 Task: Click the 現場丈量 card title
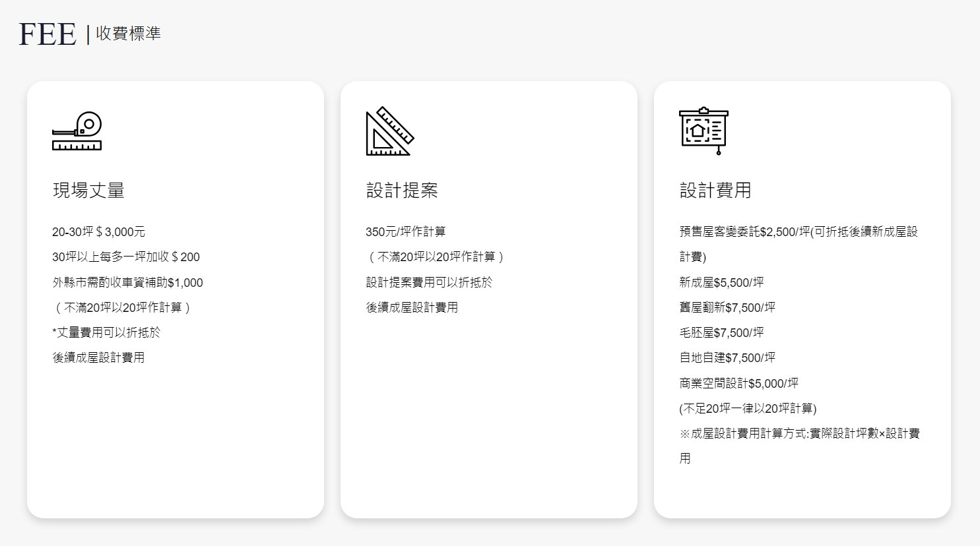click(x=88, y=191)
